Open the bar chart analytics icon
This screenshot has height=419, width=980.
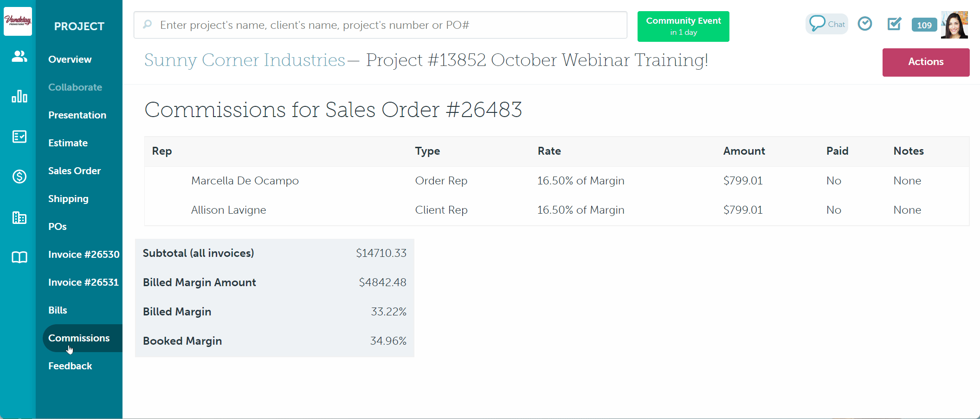[x=19, y=96]
